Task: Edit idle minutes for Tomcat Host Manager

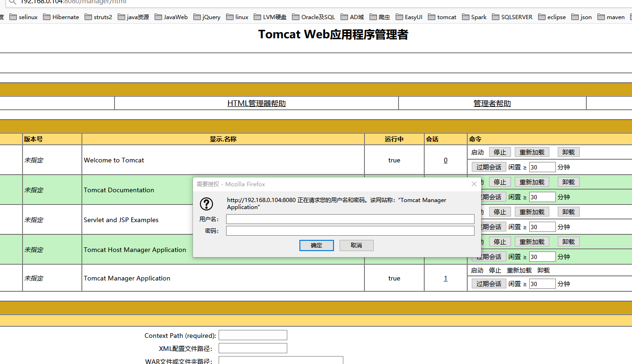Action: click(542, 257)
